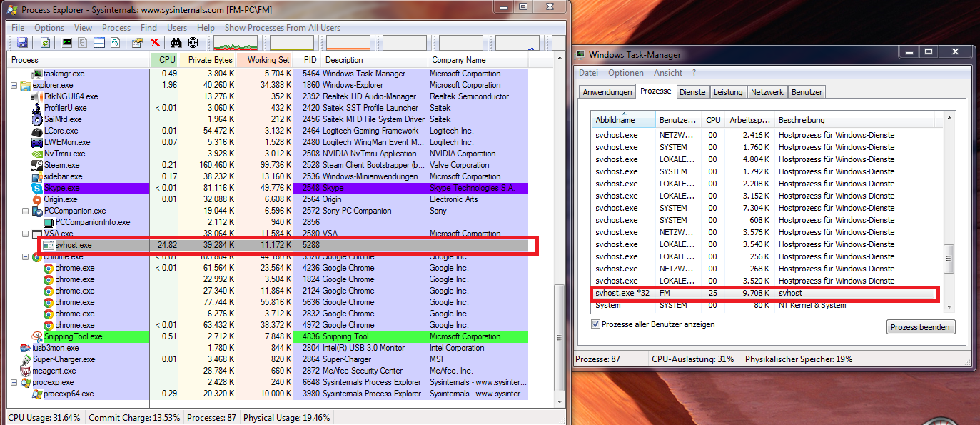
Task: Click the mcagent.exe McAfee icon
Action: click(x=26, y=371)
